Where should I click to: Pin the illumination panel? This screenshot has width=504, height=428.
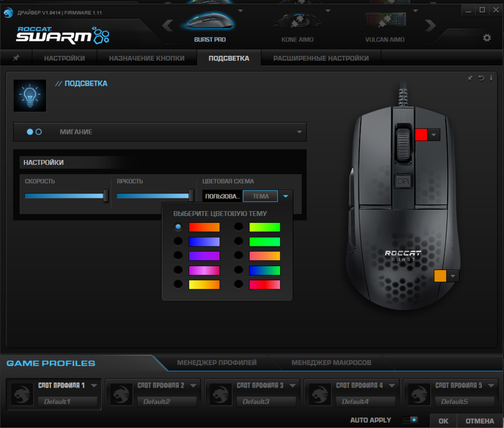point(470,78)
